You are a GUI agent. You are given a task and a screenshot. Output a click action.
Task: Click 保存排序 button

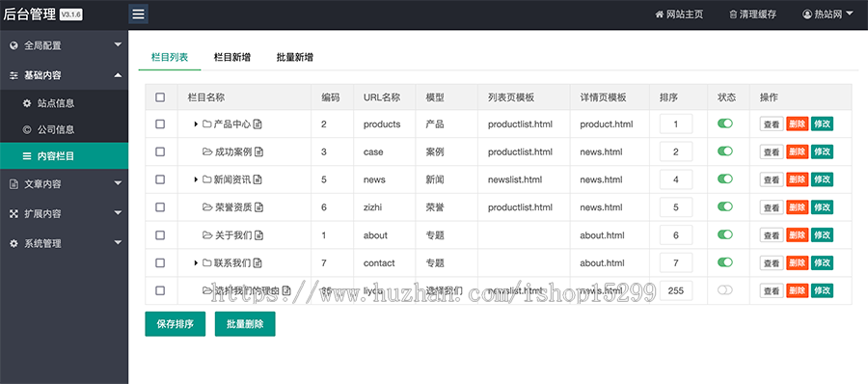[175, 324]
